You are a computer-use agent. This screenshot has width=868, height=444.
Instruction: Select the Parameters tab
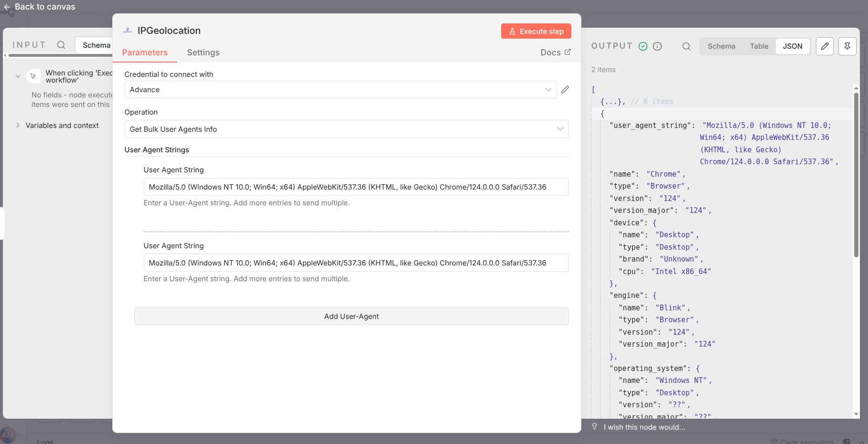pyautogui.click(x=145, y=53)
